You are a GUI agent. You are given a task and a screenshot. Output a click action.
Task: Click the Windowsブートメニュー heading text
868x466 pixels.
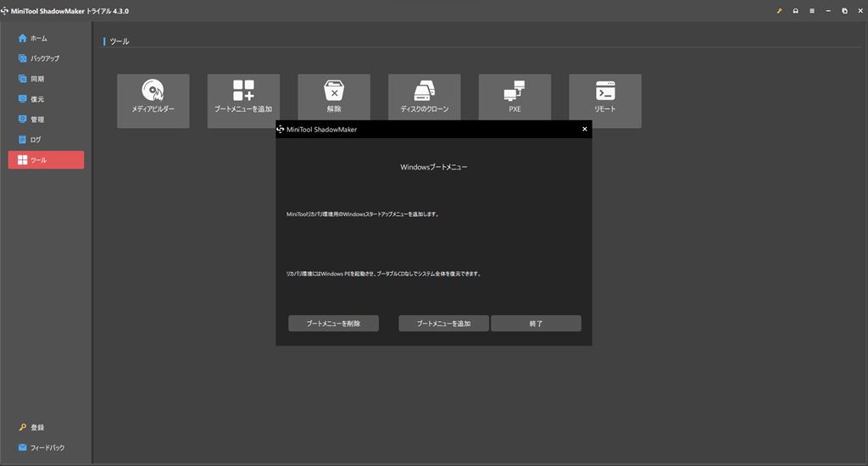pos(433,167)
